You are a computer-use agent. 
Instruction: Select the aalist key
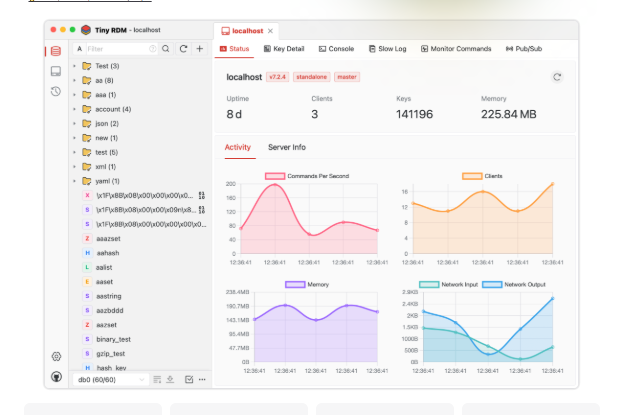[104, 267]
